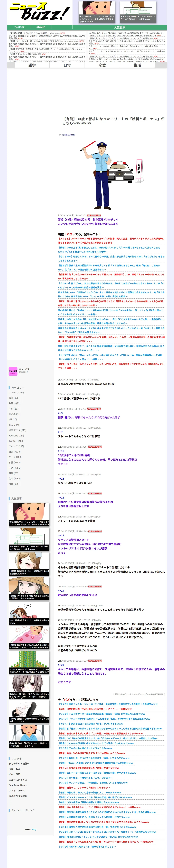Open sidebar thumbnail 朝起きたら親がいきなりいなくなってた
Screen dimensions: 174x868
(x=29, y=712)
